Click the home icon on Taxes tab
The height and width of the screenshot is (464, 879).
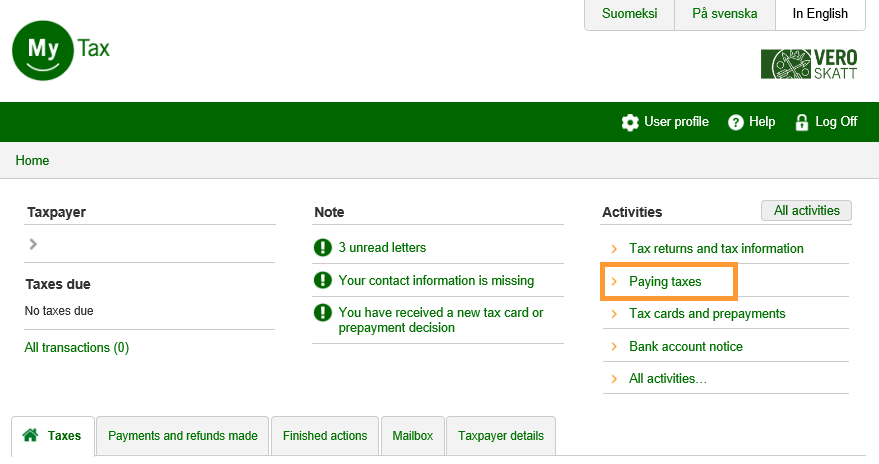click(x=30, y=436)
